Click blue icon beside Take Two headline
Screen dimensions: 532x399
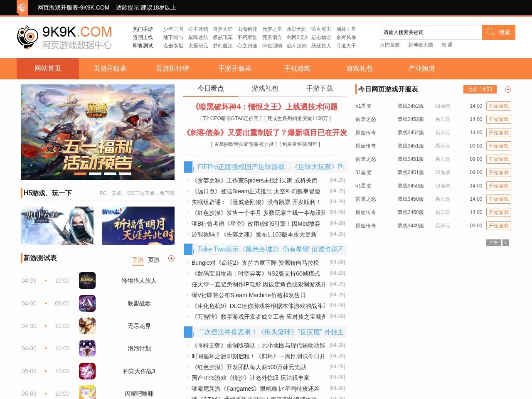189,249
